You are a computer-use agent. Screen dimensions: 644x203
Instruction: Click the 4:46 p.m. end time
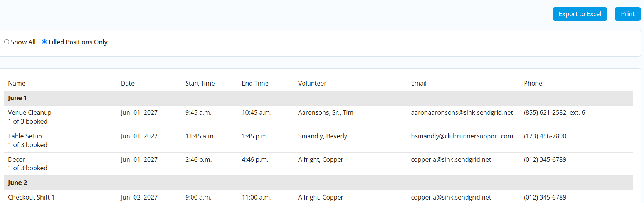(x=255, y=159)
